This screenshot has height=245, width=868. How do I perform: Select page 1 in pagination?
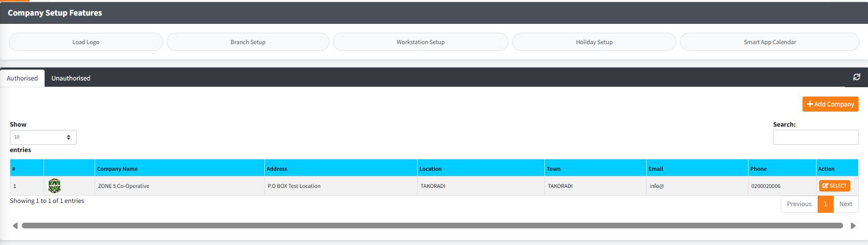tap(825, 204)
